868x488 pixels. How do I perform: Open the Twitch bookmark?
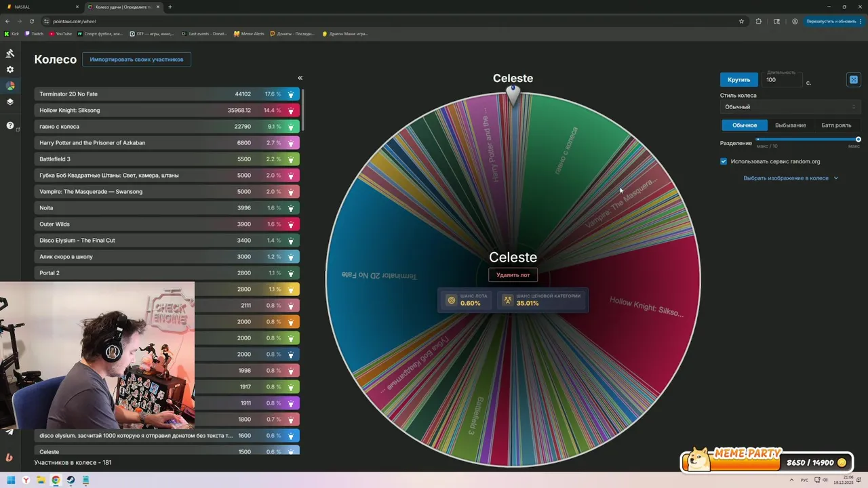click(x=34, y=33)
